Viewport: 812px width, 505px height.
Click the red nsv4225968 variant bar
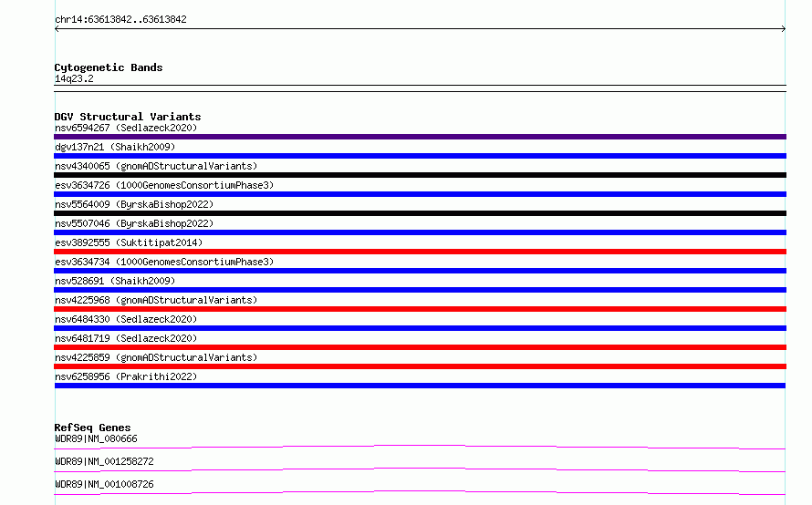click(420, 309)
